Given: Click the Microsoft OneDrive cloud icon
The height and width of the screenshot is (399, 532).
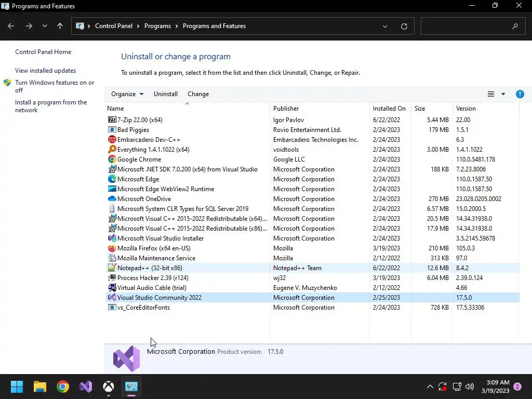Looking at the screenshot, I should click(x=112, y=199).
